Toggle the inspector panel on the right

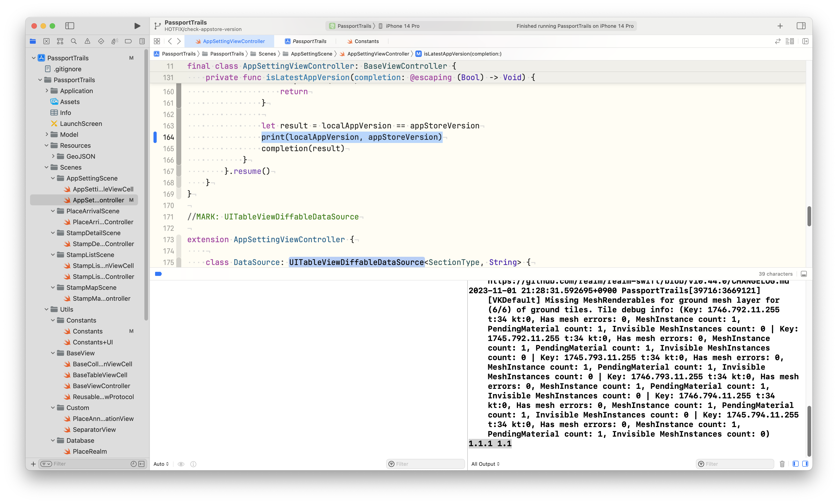(801, 26)
